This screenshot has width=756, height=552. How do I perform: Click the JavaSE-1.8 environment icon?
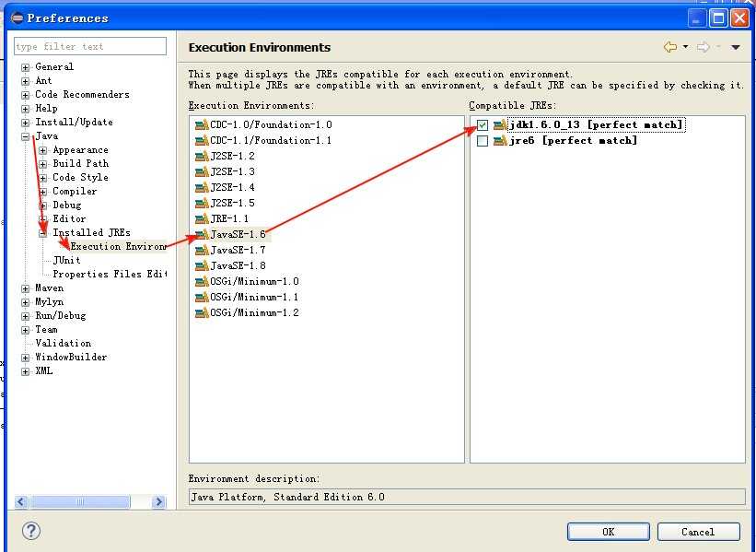[x=202, y=266]
